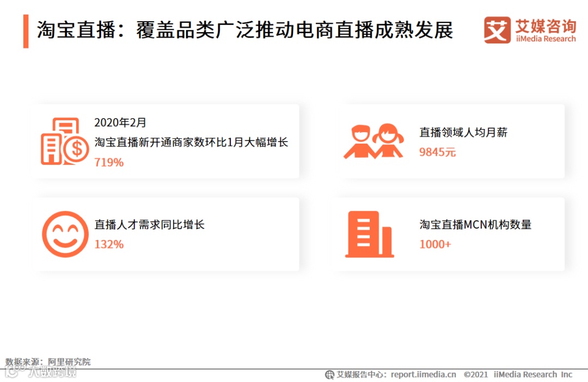588x382 pixels.
Task: Click the 1000+ value
Action: pos(435,244)
